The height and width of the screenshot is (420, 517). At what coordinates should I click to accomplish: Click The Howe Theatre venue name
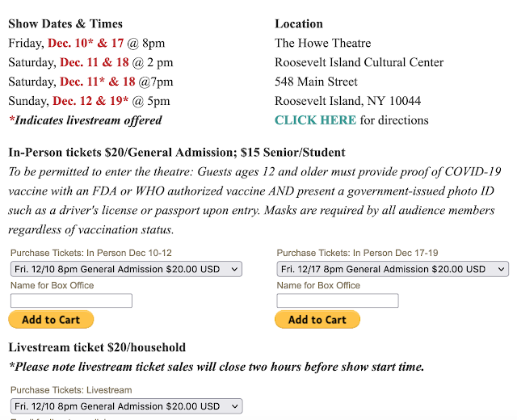click(x=323, y=43)
